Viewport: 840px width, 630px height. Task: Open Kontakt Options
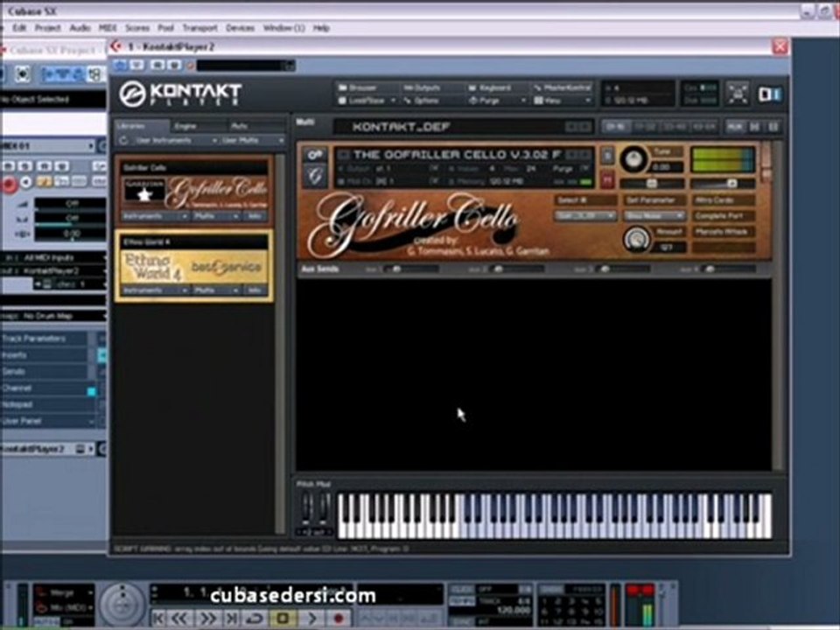pyautogui.click(x=422, y=101)
